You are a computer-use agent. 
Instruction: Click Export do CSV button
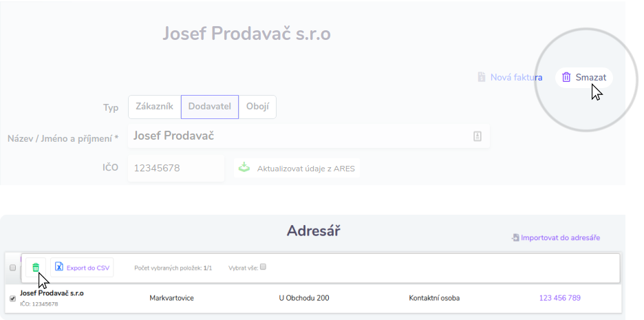tap(82, 268)
